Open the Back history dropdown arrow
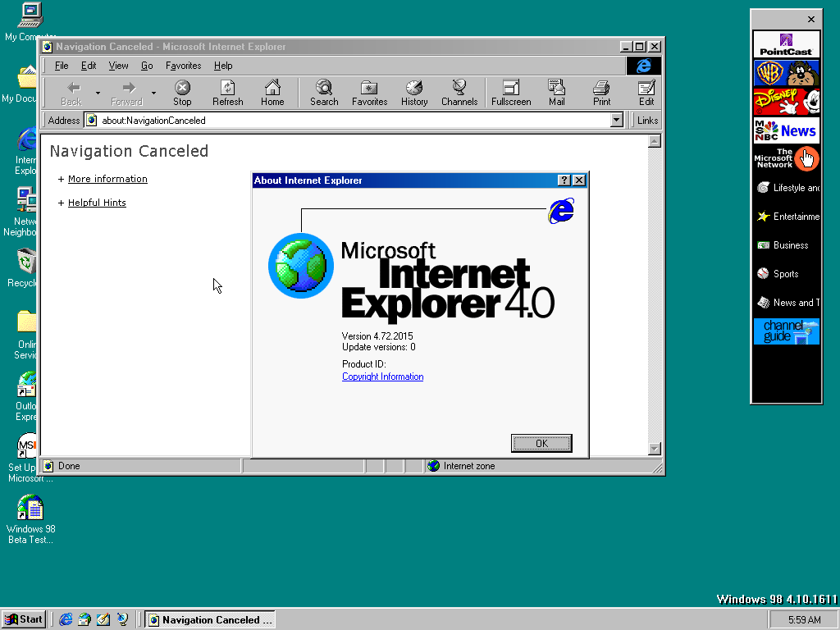The height and width of the screenshot is (630, 840). [x=98, y=94]
